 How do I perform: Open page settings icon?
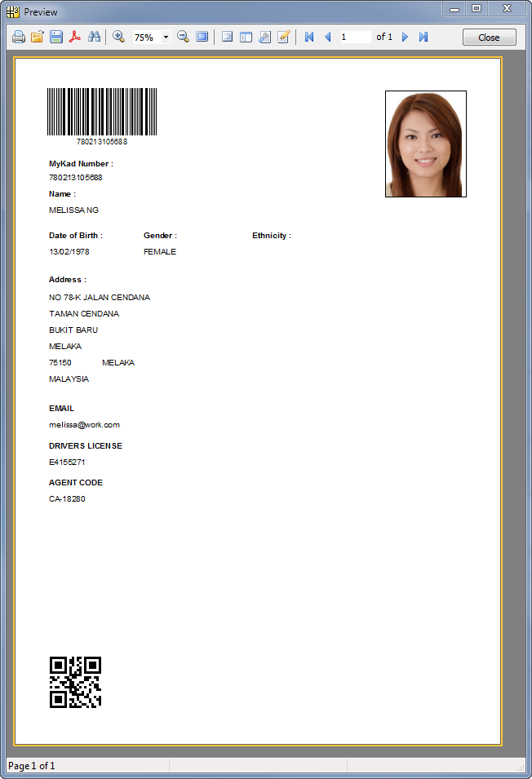[264, 37]
